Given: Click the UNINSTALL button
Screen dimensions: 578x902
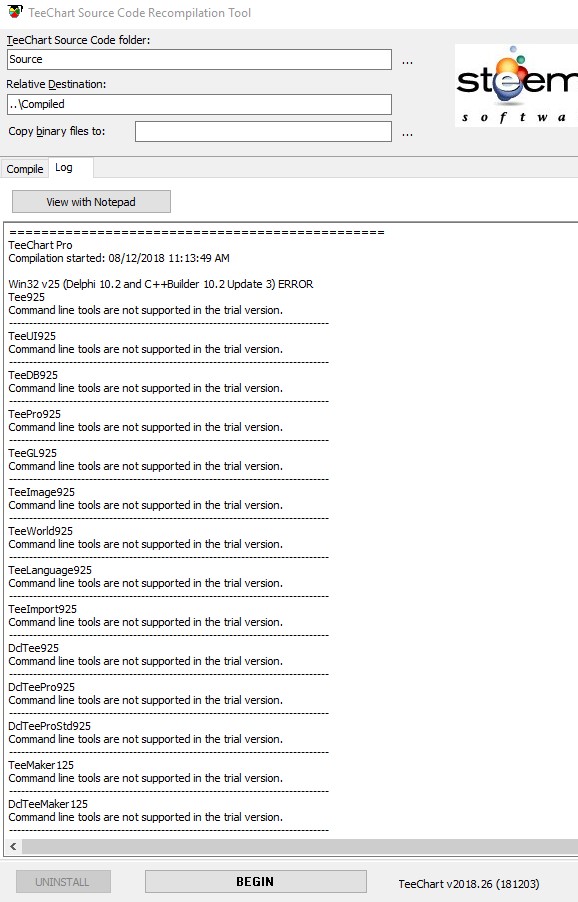Looking at the screenshot, I should [x=63, y=882].
